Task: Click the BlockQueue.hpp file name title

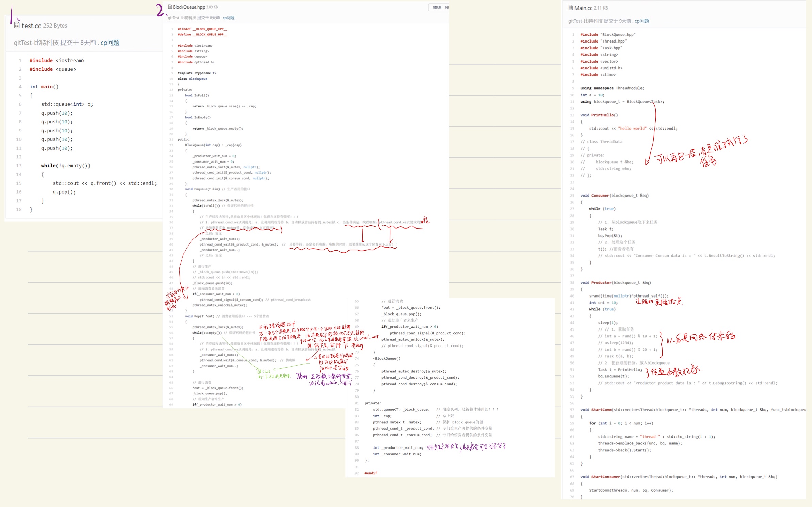Action: (189, 7)
